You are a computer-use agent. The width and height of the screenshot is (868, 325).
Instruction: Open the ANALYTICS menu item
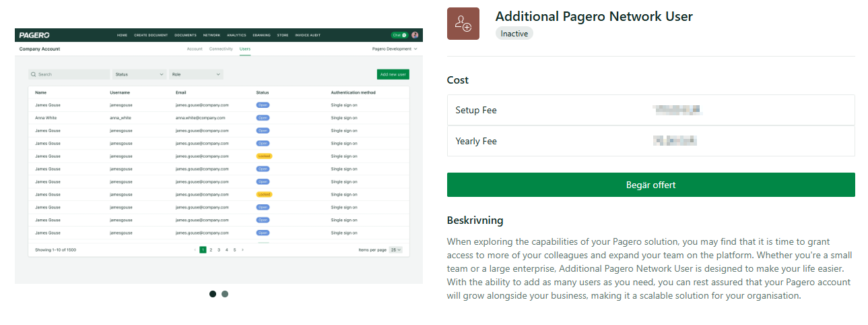pos(237,35)
